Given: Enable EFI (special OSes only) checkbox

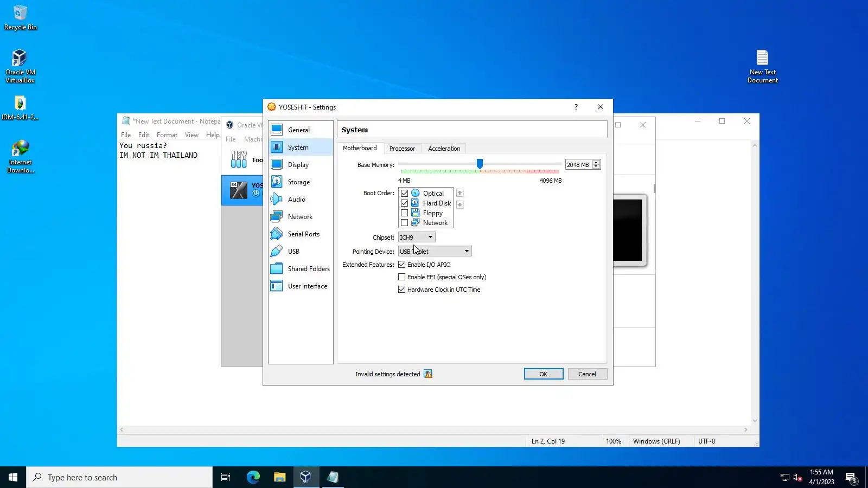Looking at the screenshot, I should tap(401, 277).
